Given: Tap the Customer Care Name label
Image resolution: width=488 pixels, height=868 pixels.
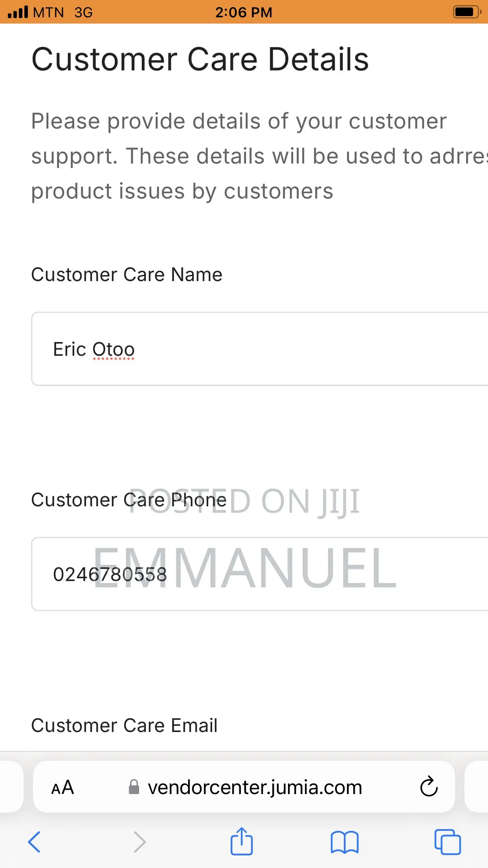Looking at the screenshot, I should (x=127, y=274).
